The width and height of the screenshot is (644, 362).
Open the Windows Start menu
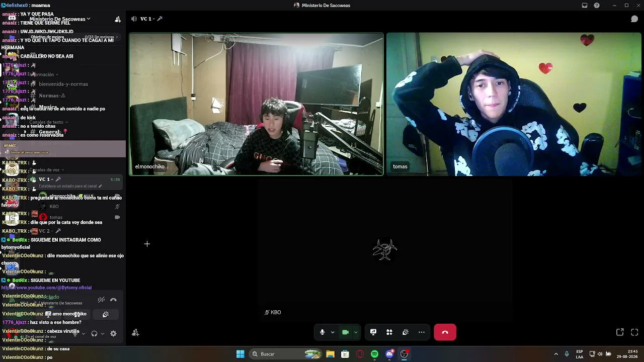[x=240, y=354]
